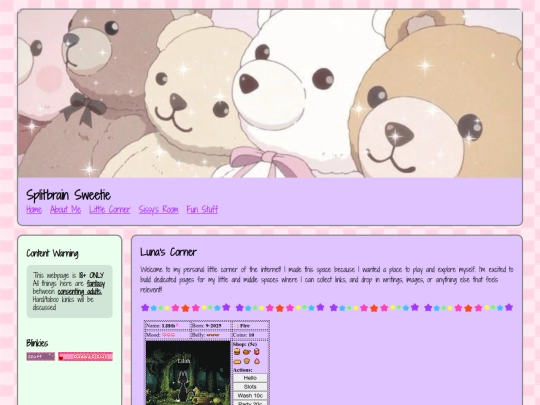Buy the roast chicken shop item

point(247,352)
